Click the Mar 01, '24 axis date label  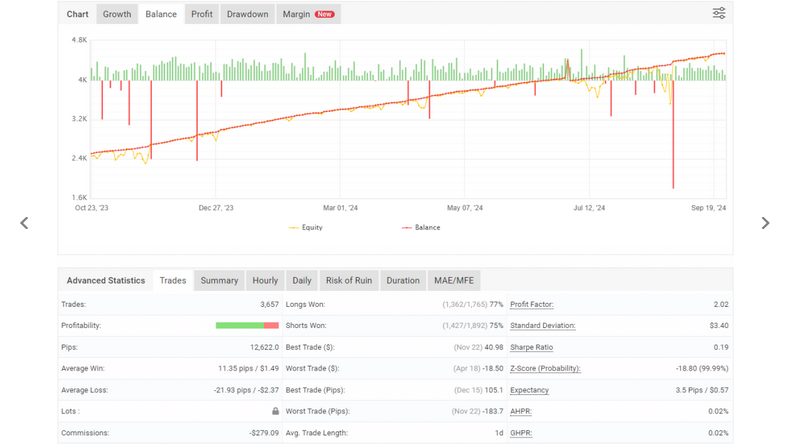(340, 208)
